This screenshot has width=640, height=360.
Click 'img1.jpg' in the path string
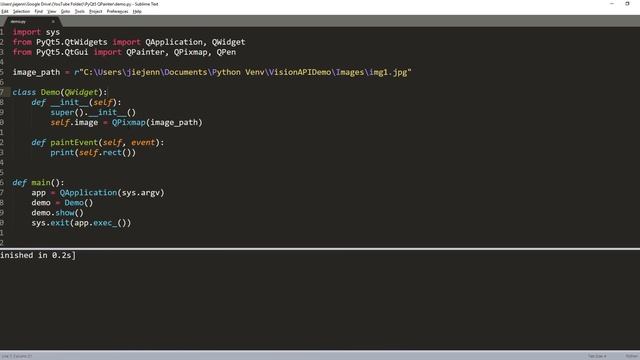tap(388, 72)
